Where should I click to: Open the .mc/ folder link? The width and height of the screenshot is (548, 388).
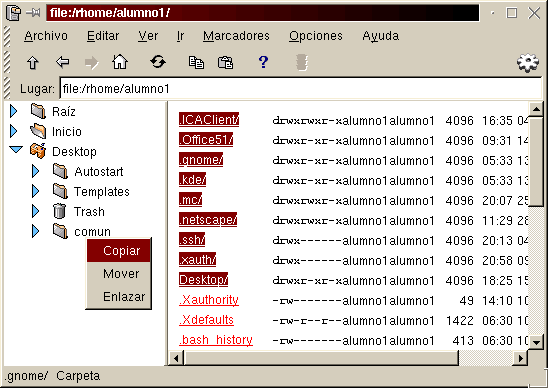190,200
